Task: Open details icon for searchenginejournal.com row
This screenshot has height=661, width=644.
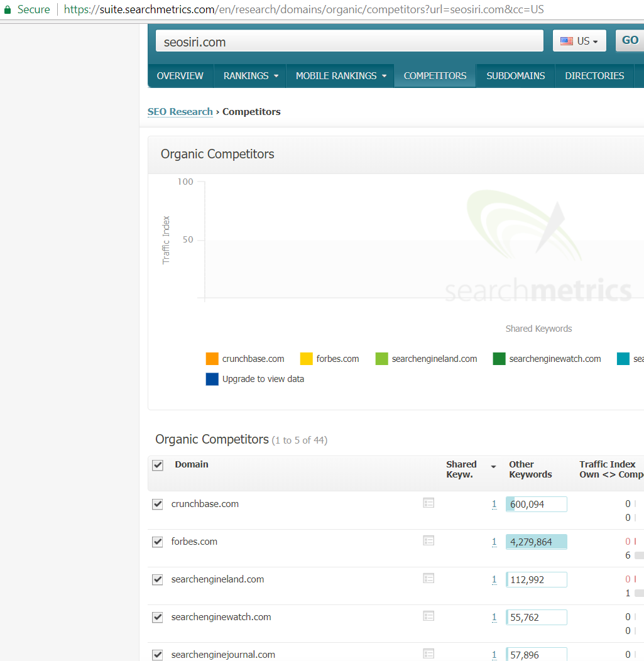Action: coord(428,653)
